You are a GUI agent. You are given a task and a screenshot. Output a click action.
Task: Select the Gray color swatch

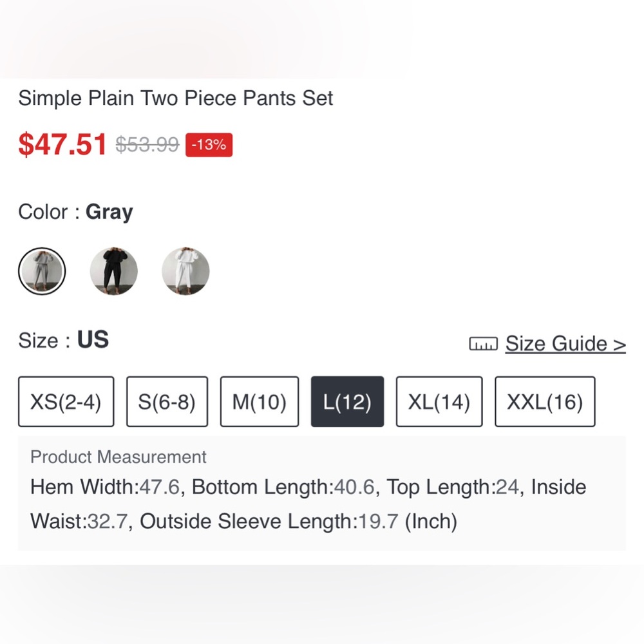point(42,271)
